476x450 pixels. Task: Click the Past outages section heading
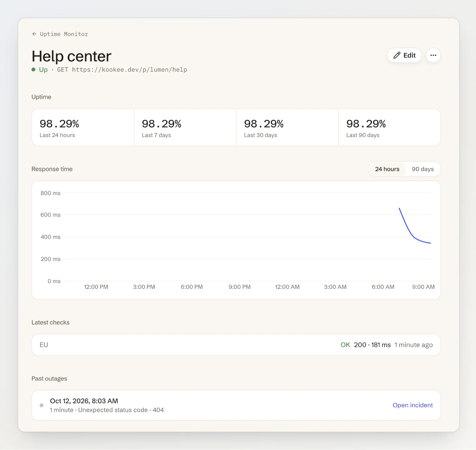pyautogui.click(x=49, y=379)
